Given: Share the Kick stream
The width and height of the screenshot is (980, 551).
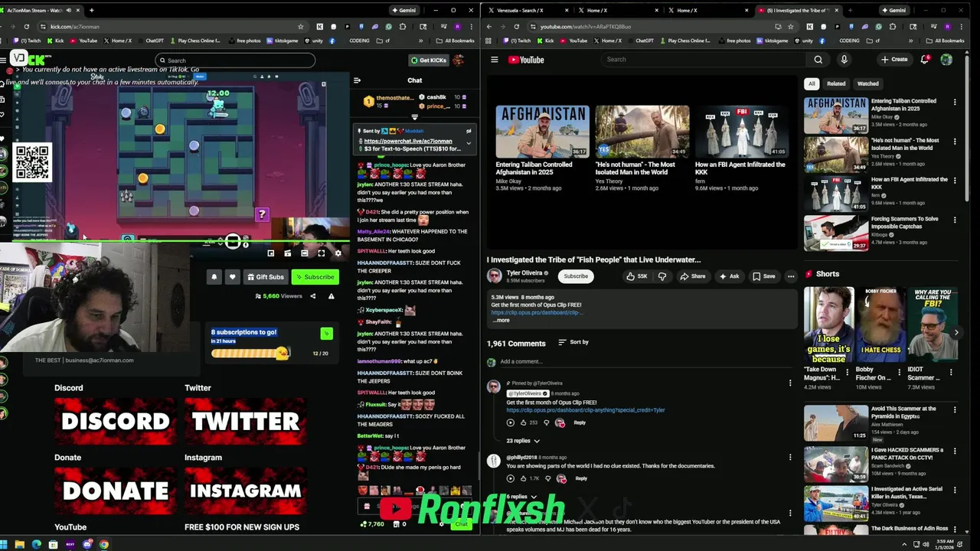Looking at the screenshot, I should 312,296.
